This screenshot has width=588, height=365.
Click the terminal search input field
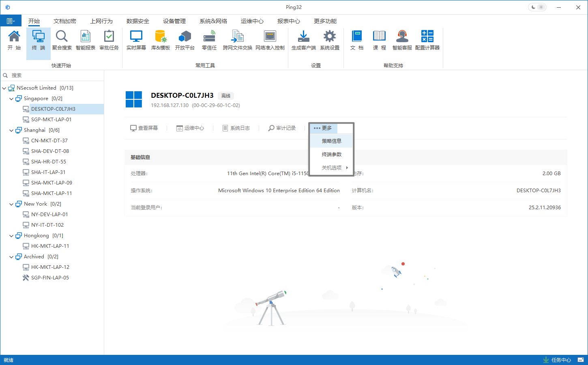click(55, 75)
